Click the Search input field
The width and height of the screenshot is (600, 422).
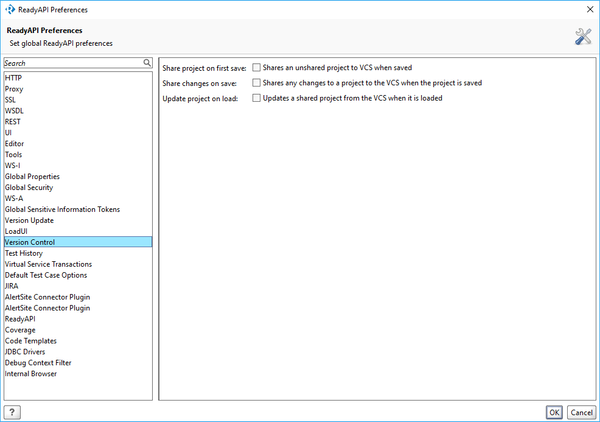[70, 63]
